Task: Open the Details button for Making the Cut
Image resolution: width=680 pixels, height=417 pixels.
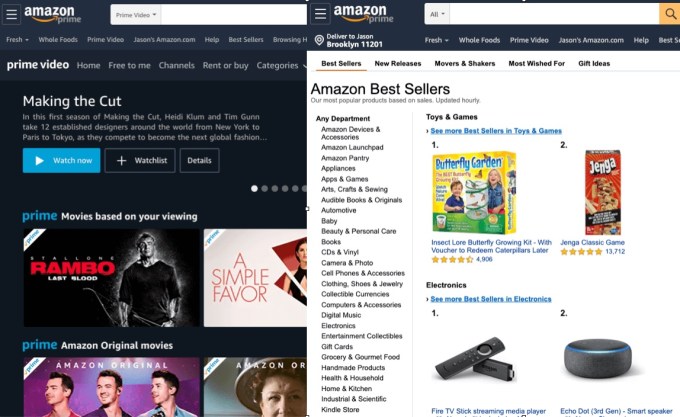Action: coord(199,160)
